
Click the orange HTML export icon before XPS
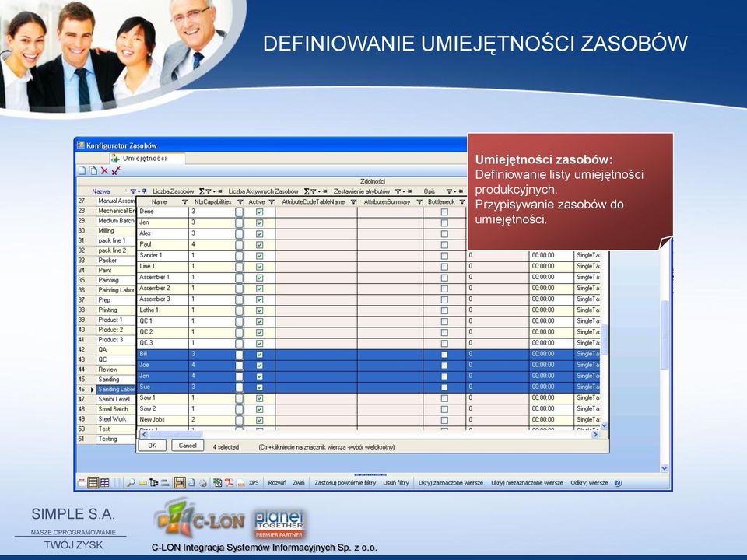241,483
